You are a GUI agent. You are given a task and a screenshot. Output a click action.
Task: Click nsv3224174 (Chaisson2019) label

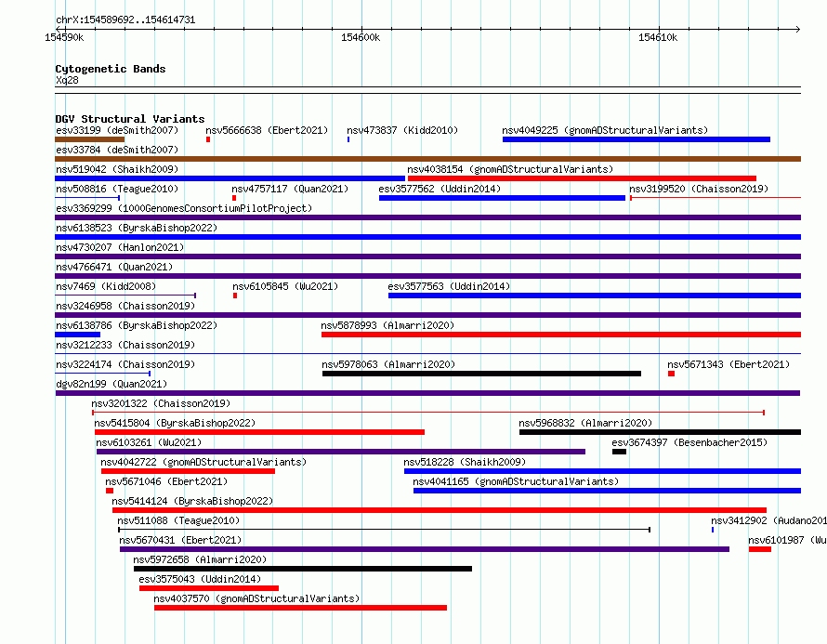[x=125, y=364]
